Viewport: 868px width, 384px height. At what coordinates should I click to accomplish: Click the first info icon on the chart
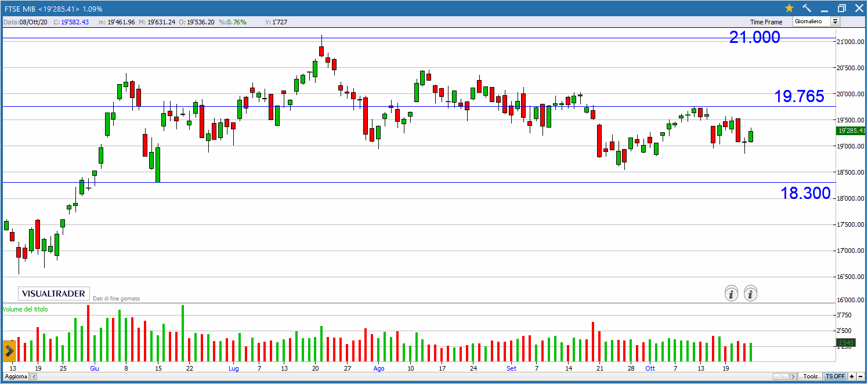coord(732,294)
